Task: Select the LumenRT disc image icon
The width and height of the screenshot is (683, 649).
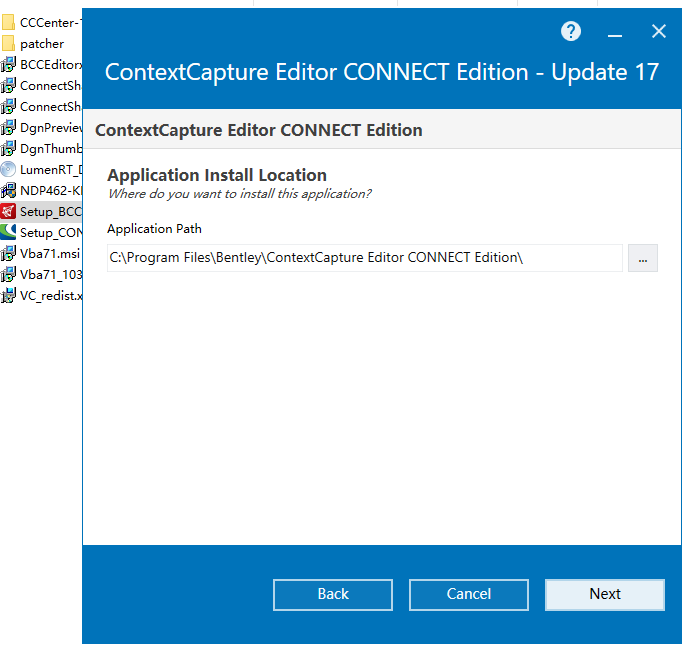Action: (8, 169)
